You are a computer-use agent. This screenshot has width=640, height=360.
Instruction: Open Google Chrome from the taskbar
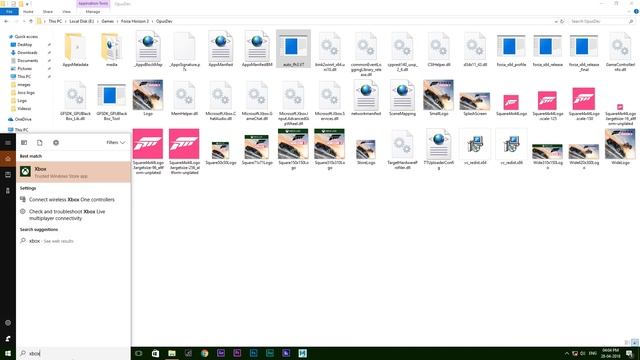tap(204, 353)
